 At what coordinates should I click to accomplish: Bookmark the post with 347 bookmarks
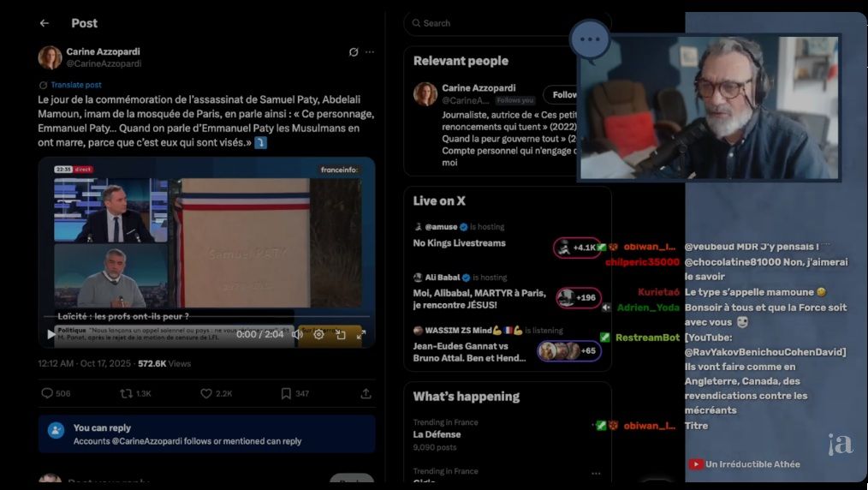pyautogui.click(x=286, y=393)
